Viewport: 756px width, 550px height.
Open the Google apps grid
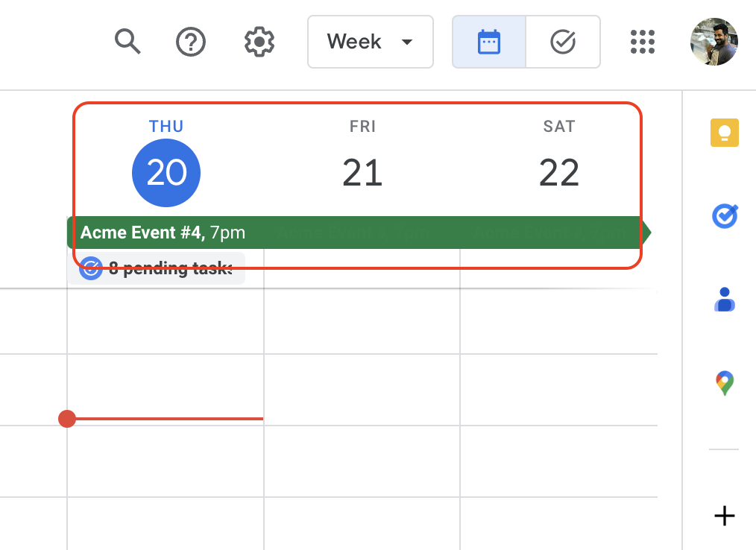(642, 42)
